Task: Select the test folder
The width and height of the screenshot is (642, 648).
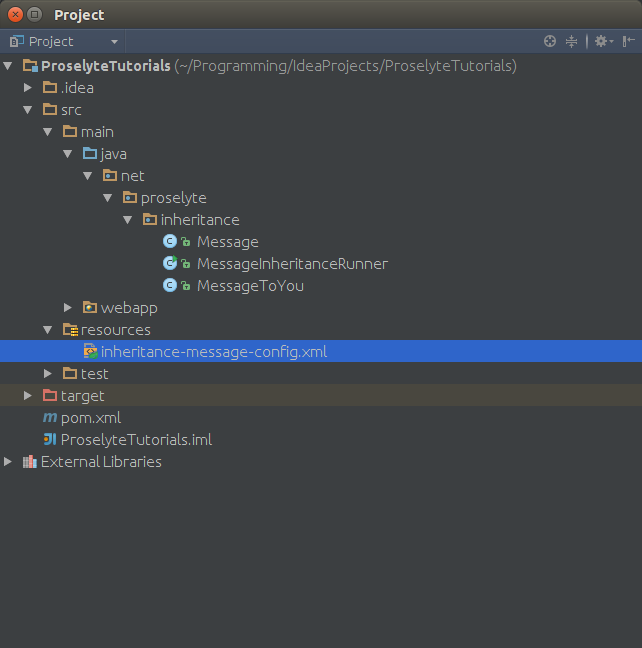Action: (x=94, y=374)
